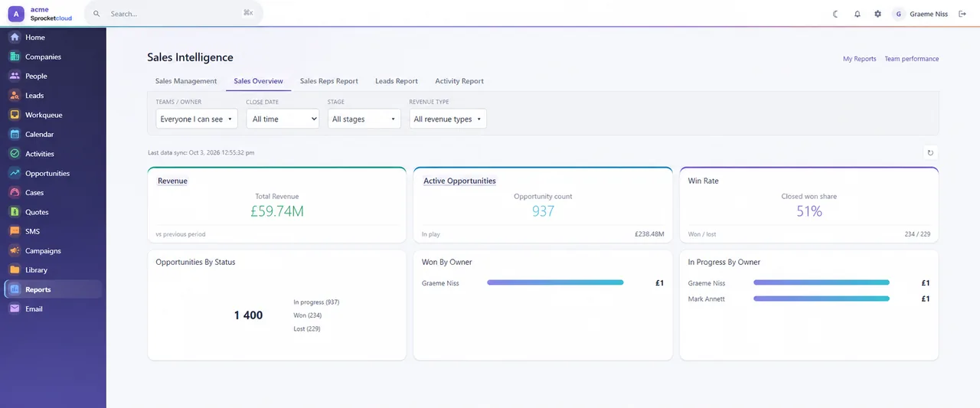Screen dimensions: 980x408
Task: Click the Last data sync timestamp
Action: point(201,152)
